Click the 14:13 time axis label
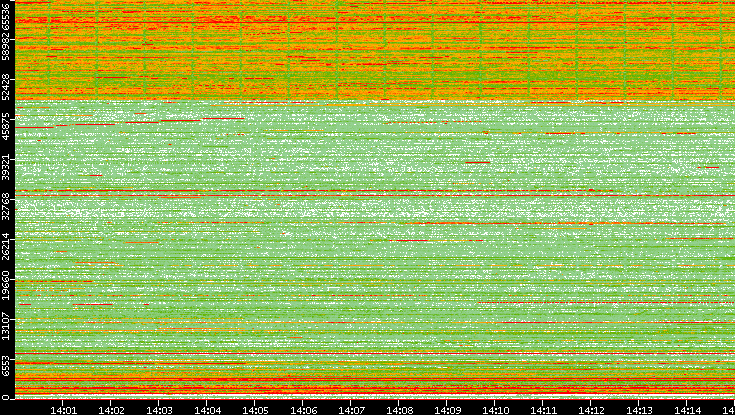735x415 pixels. tap(639, 411)
